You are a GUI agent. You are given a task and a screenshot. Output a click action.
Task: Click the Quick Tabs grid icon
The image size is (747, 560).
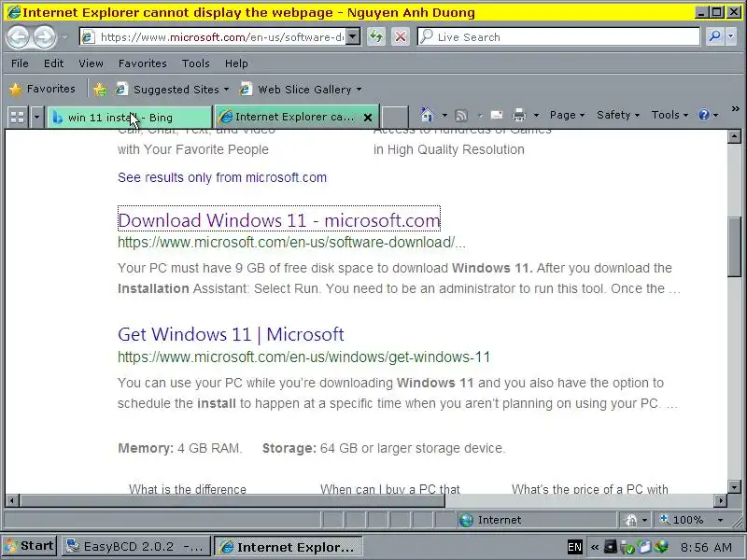pos(17,117)
